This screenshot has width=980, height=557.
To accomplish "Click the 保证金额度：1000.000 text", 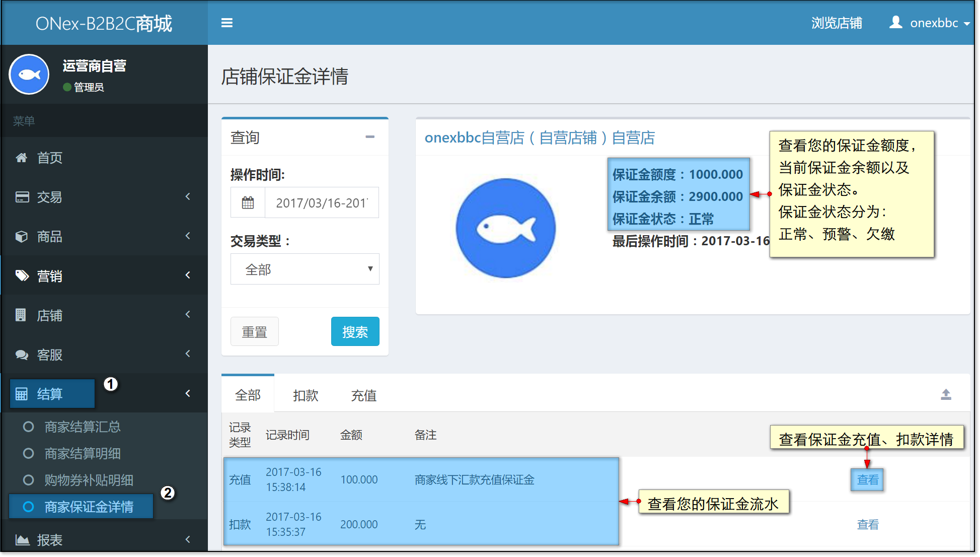I will 677,174.
